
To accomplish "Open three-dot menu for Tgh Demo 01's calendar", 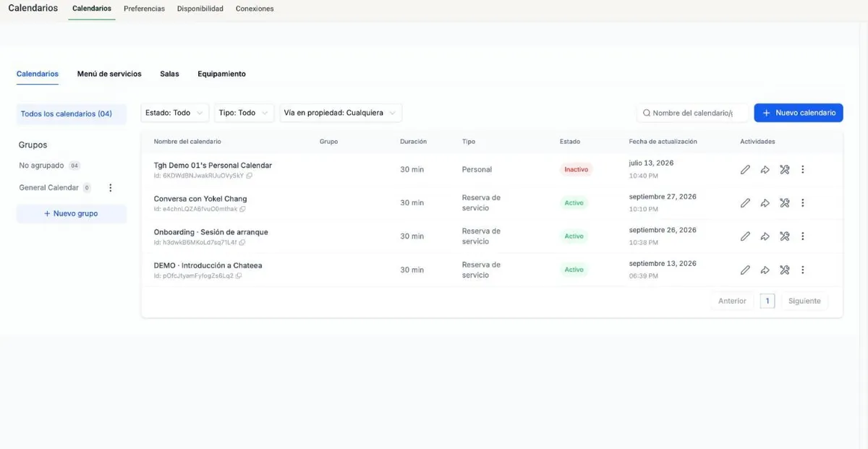I will pos(803,170).
